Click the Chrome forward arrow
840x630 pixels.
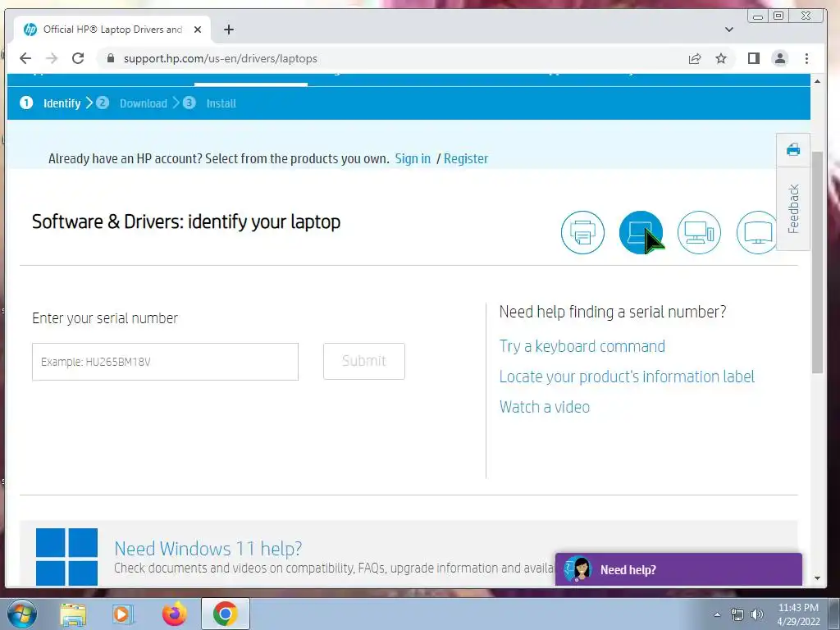pos(52,58)
